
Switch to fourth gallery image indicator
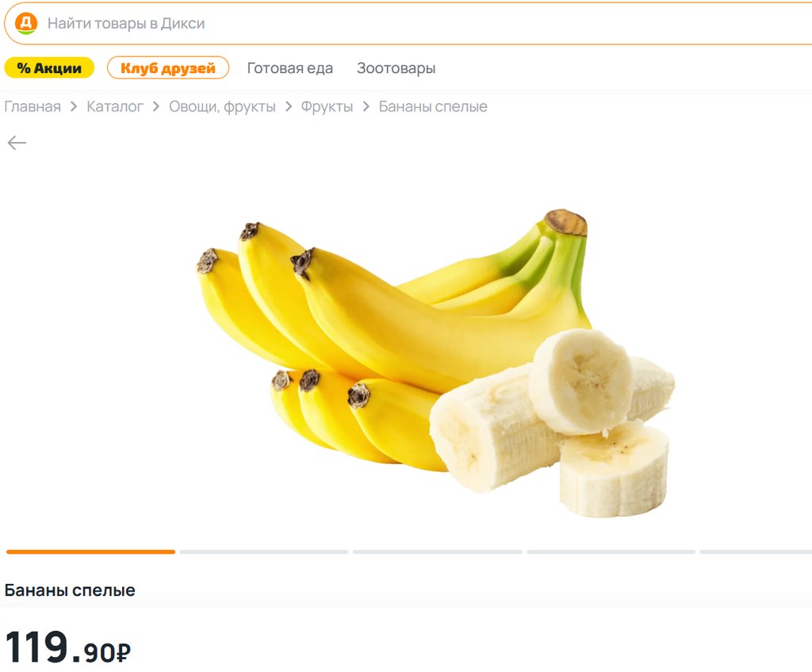611,551
